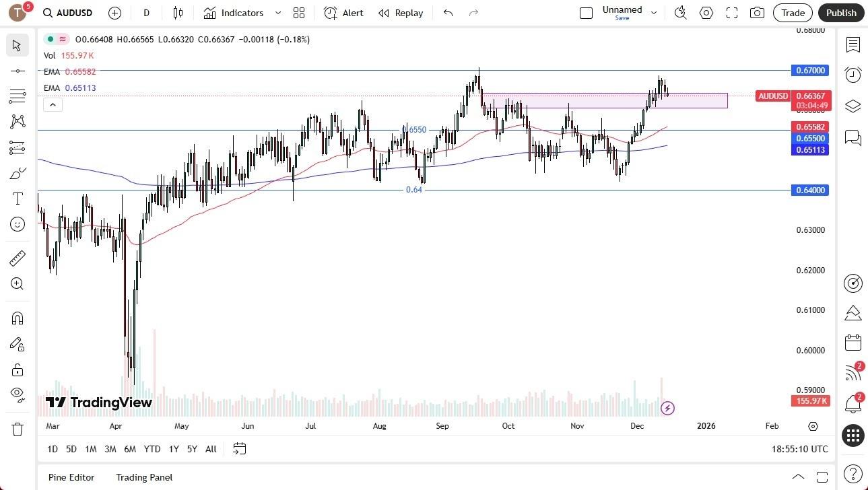The width and height of the screenshot is (868, 490).
Task: Open the emoji icons tool
Action: point(18,224)
